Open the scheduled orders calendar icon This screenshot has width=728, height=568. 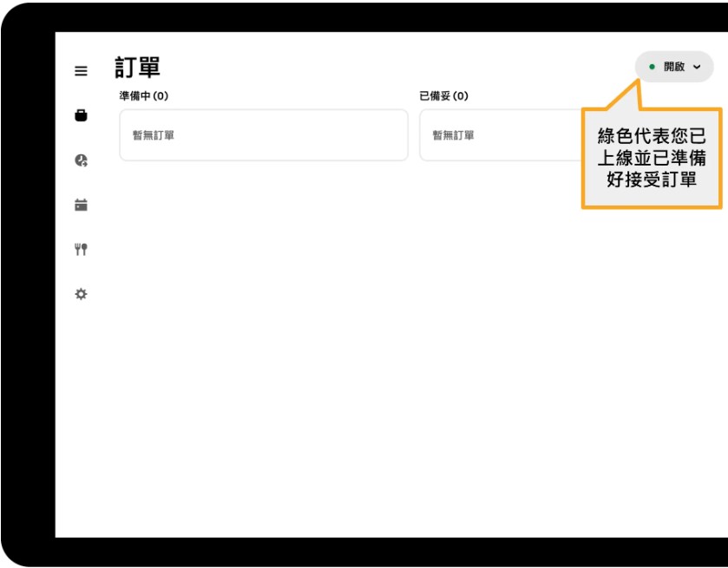81,206
